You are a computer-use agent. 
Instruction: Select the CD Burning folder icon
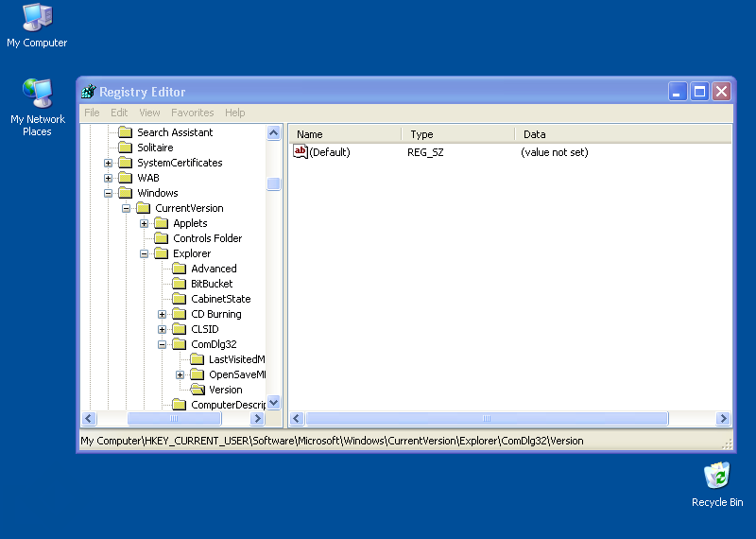[179, 314]
